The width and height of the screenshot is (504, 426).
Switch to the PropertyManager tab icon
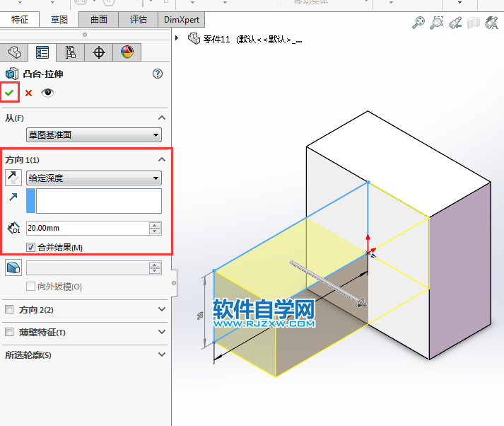pyautogui.click(x=42, y=52)
